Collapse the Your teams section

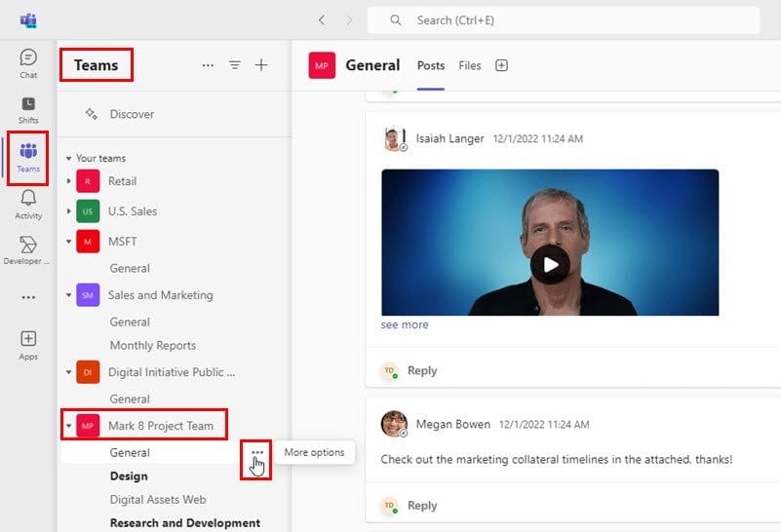click(68, 158)
